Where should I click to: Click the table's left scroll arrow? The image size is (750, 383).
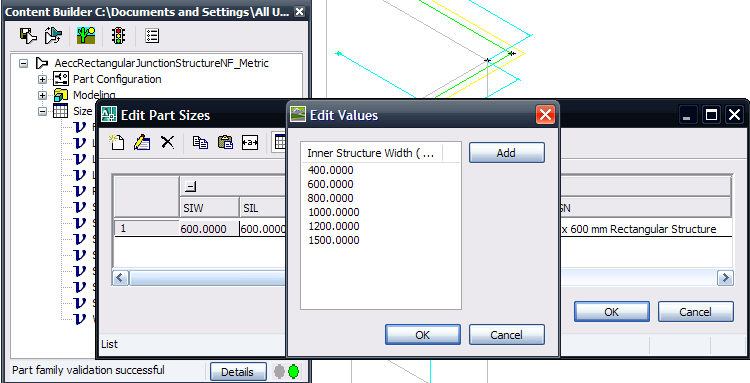click(x=121, y=277)
